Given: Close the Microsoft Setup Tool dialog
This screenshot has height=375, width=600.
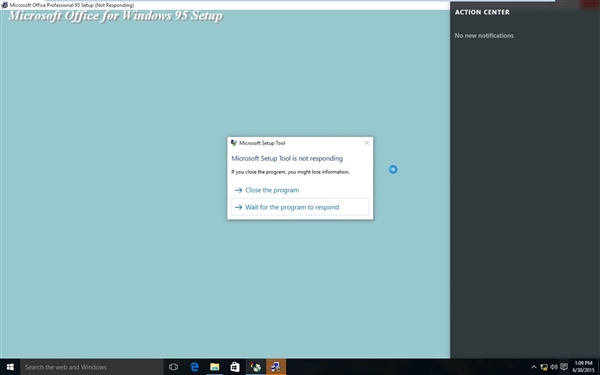Looking at the screenshot, I should coord(367,143).
